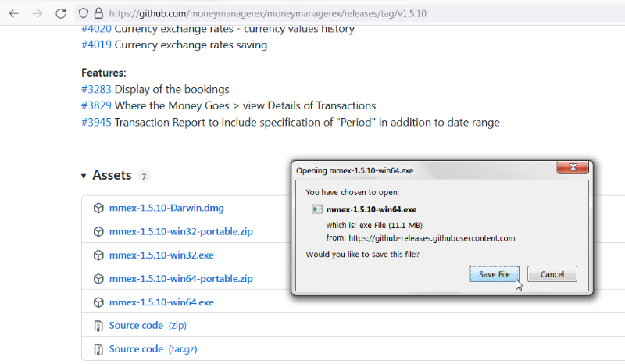Click 'Would you like to save this file?' text
This screenshot has height=364, width=625.
coord(362,255)
